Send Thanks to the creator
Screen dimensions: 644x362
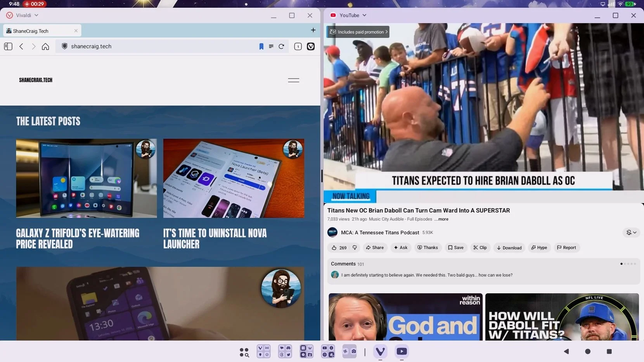428,248
